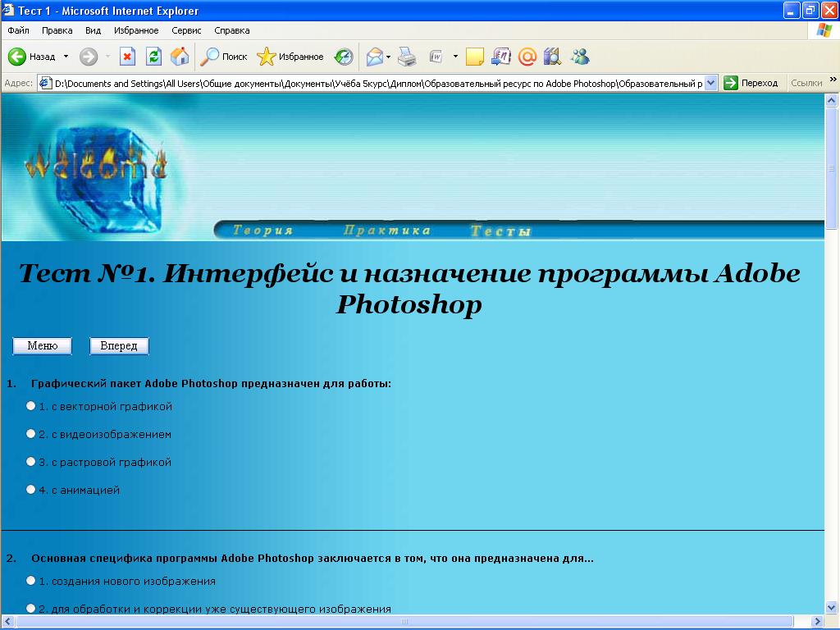Select answer 'с видеоизображением'
The height and width of the screenshot is (630, 840).
point(30,434)
